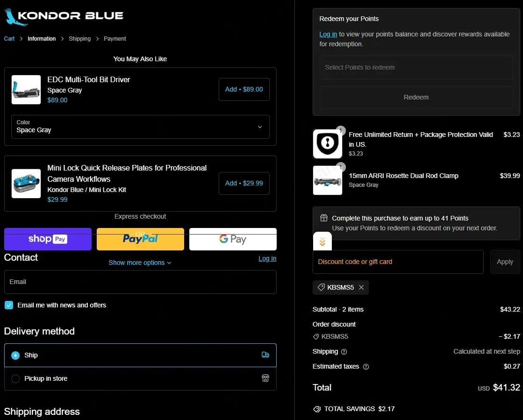Screen dimensions: 523x420
Task: Select the Ship delivery method
Action: coord(15,356)
